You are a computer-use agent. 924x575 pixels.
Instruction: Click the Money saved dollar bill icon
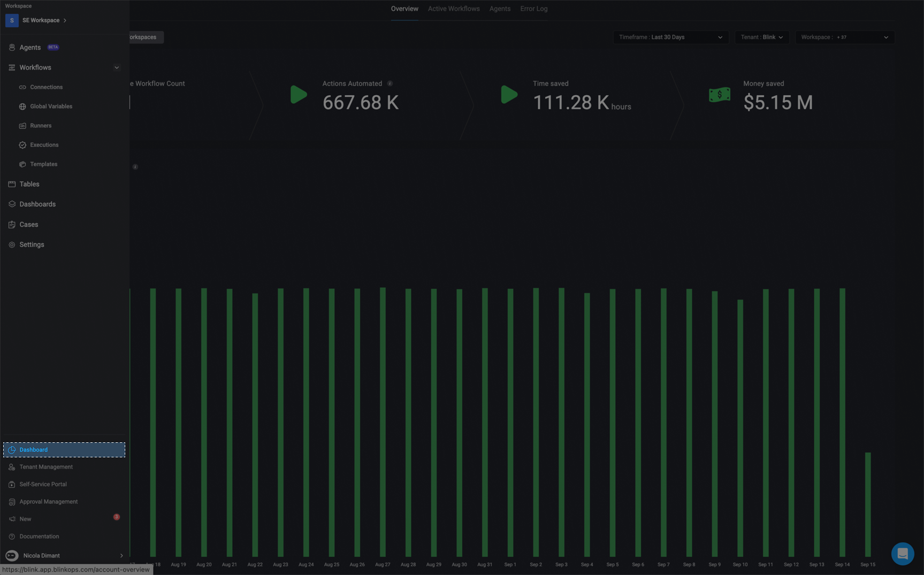[720, 95]
